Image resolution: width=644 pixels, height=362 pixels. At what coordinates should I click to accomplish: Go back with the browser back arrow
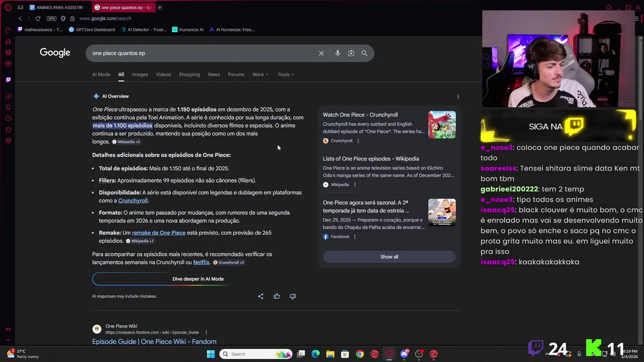coord(20,19)
